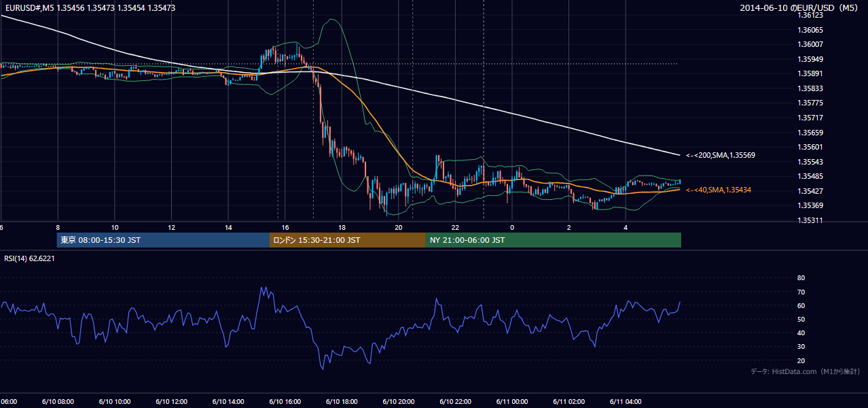Click price axis label 1.35427
This screenshot has width=868, height=408.
(x=810, y=191)
